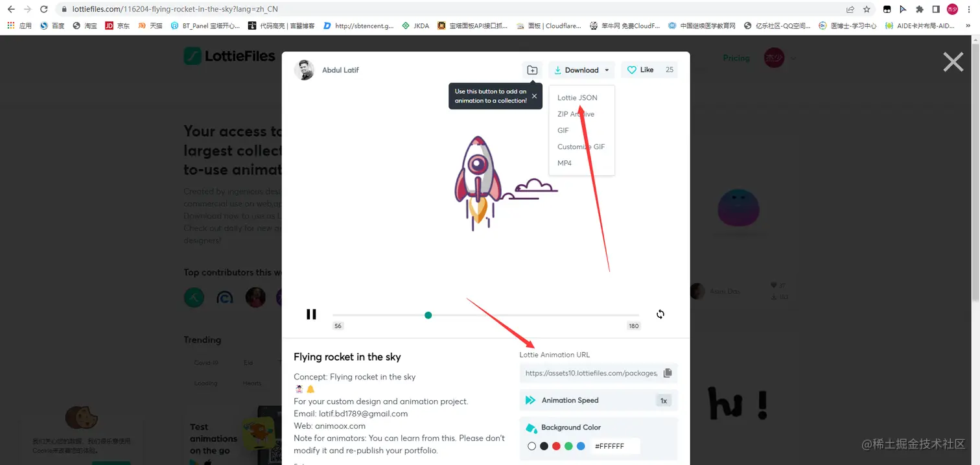Open the BT_Panel bookmark
Viewport: 980px width, 465px height.
coord(205,26)
